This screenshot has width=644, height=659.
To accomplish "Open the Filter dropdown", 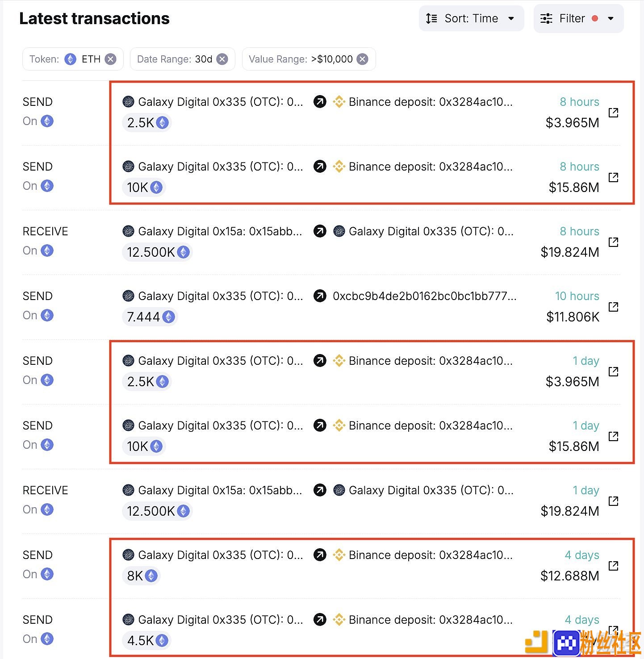I will click(578, 18).
